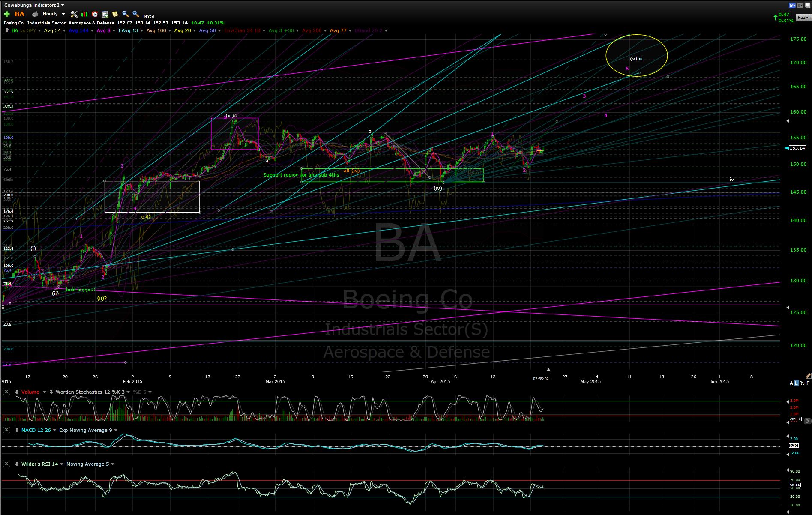
Task: Select percent scale option at bottom right
Action: click(x=802, y=383)
